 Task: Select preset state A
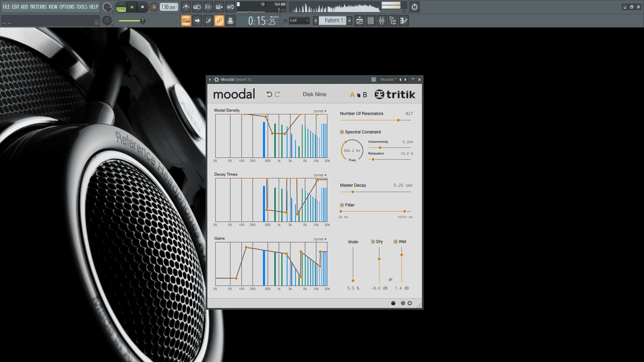352,95
